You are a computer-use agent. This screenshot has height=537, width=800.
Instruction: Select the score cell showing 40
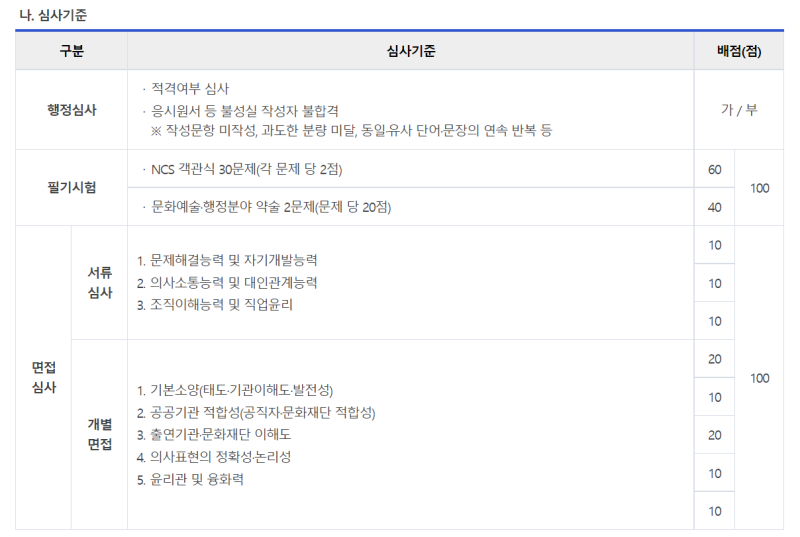[714, 207]
